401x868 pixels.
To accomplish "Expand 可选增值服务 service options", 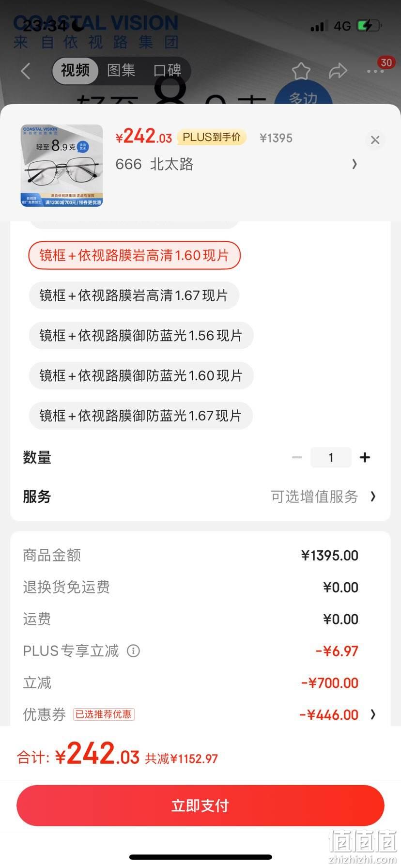I will (x=324, y=496).
